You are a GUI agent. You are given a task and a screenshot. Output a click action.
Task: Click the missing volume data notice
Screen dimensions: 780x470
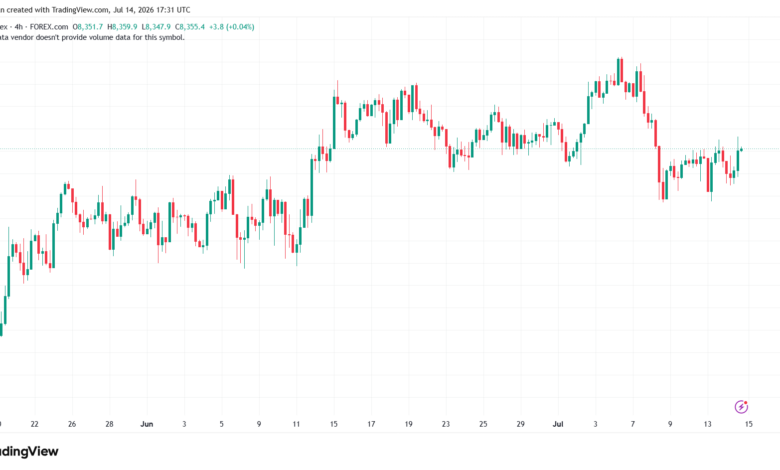click(92, 37)
